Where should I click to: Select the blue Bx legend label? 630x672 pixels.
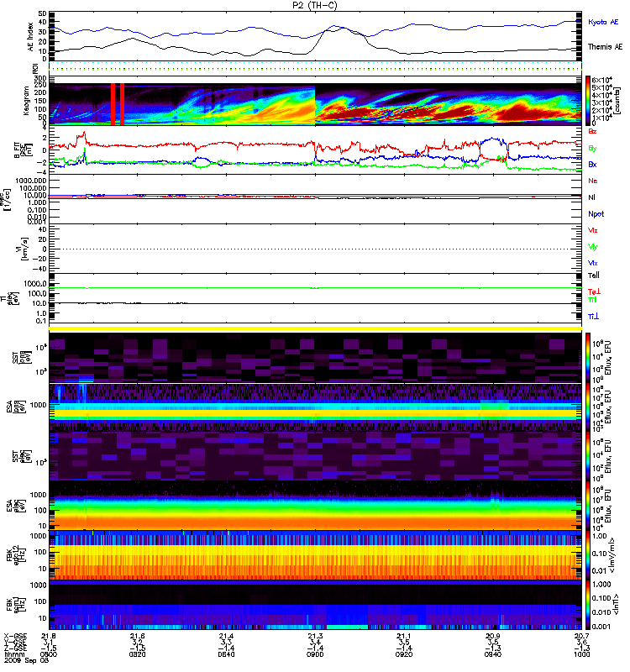[592, 164]
